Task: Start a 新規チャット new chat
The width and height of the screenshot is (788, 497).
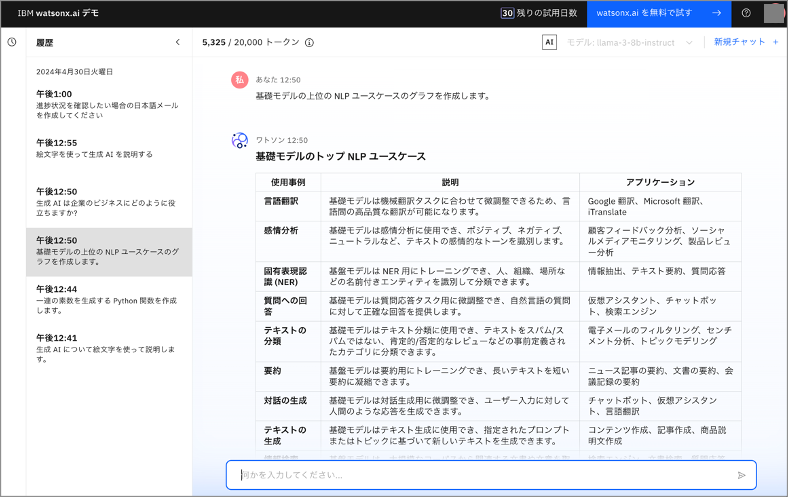Action: click(739, 42)
